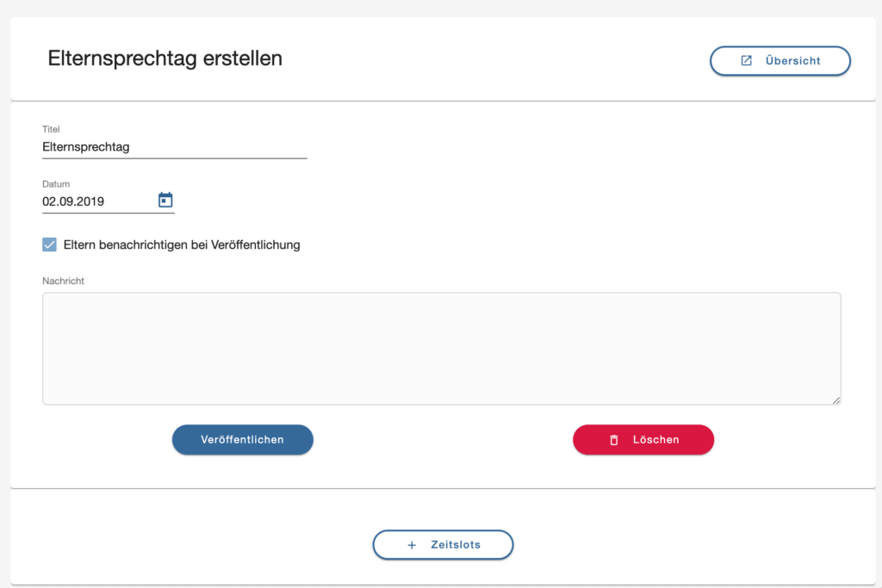This screenshot has width=882, height=588.
Task: Click the plus icon next to Zeitslots
Action: click(412, 545)
